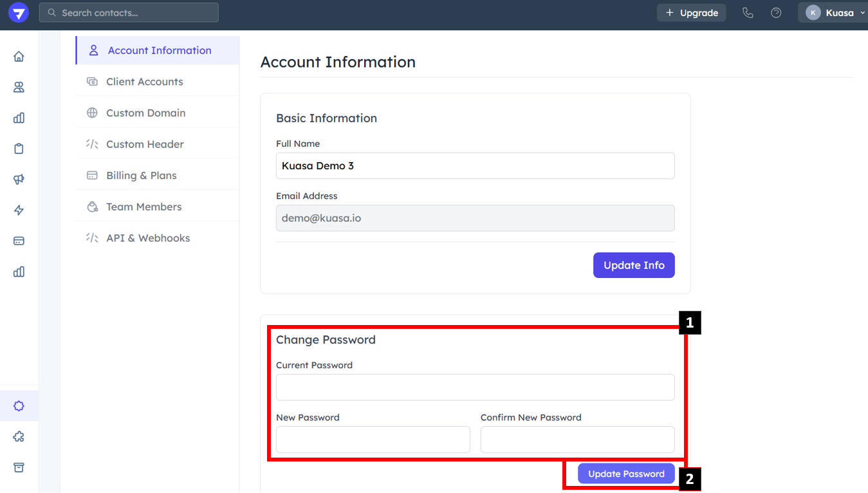
Task: Click the puzzle piece integrations icon
Action: click(x=19, y=437)
